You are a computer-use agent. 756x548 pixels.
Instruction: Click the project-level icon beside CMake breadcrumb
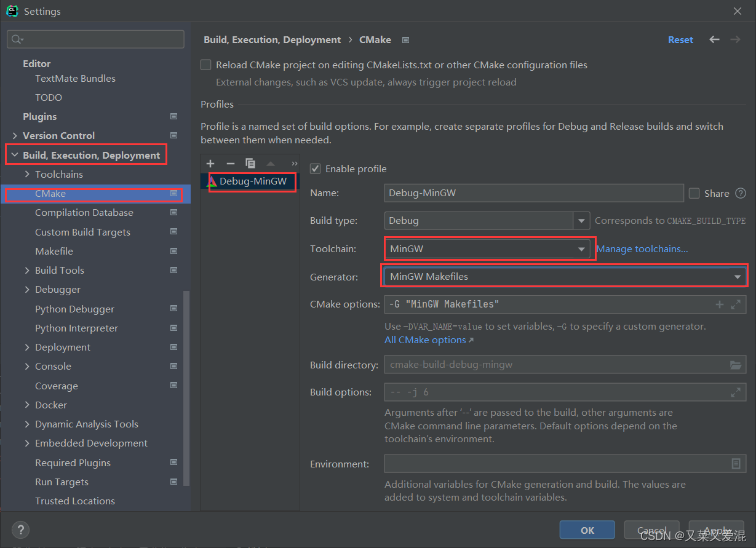[405, 40]
